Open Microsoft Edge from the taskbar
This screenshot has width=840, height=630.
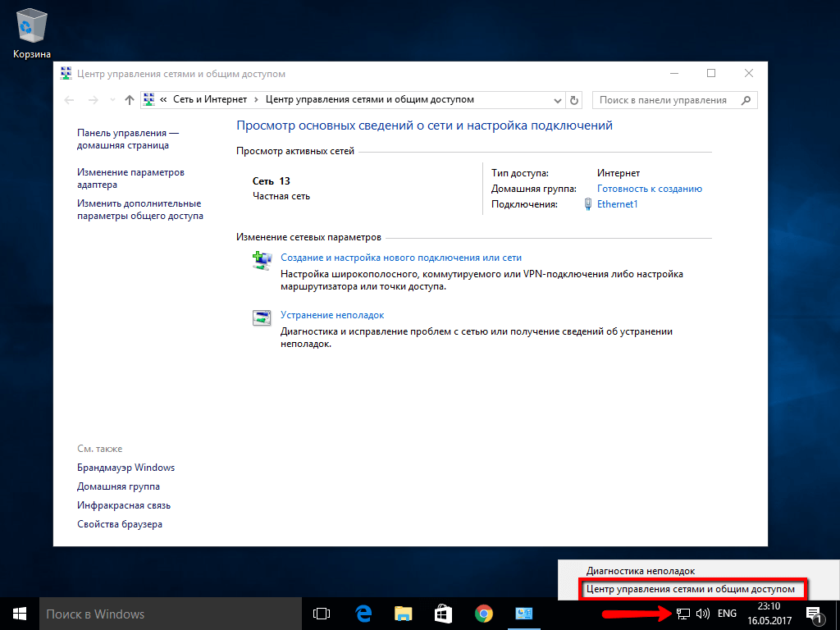(363, 614)
